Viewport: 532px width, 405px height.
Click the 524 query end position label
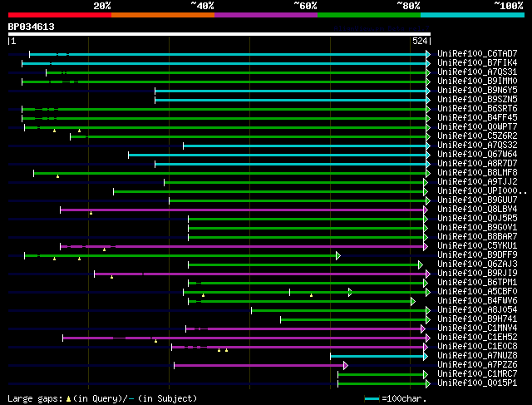pyautogui.click(x=420, y=41)
